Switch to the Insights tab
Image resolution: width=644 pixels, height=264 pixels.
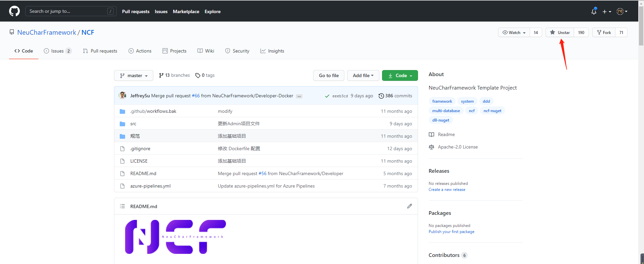(x=272, y=51)
